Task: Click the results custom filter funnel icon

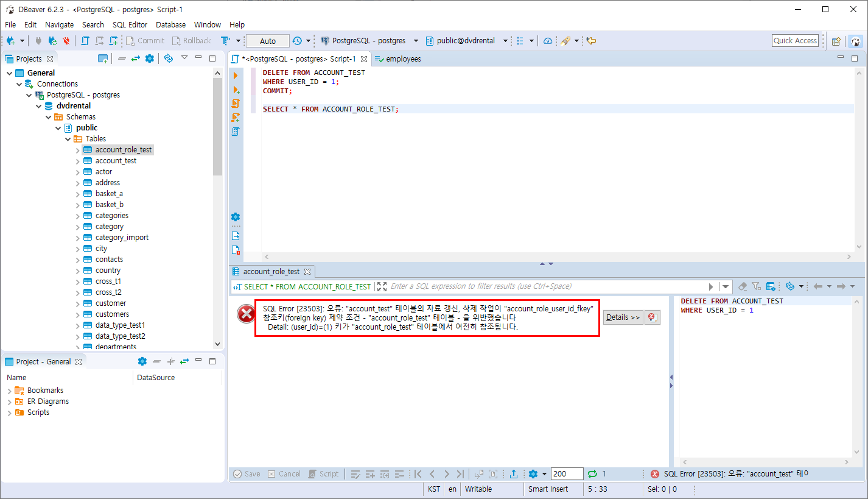Action: pos(756,286)
